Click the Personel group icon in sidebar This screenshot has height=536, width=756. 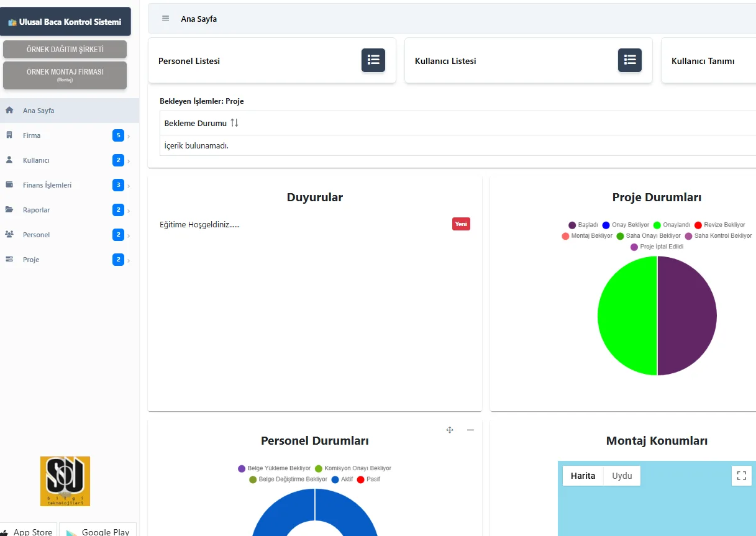tap(9, 235)
